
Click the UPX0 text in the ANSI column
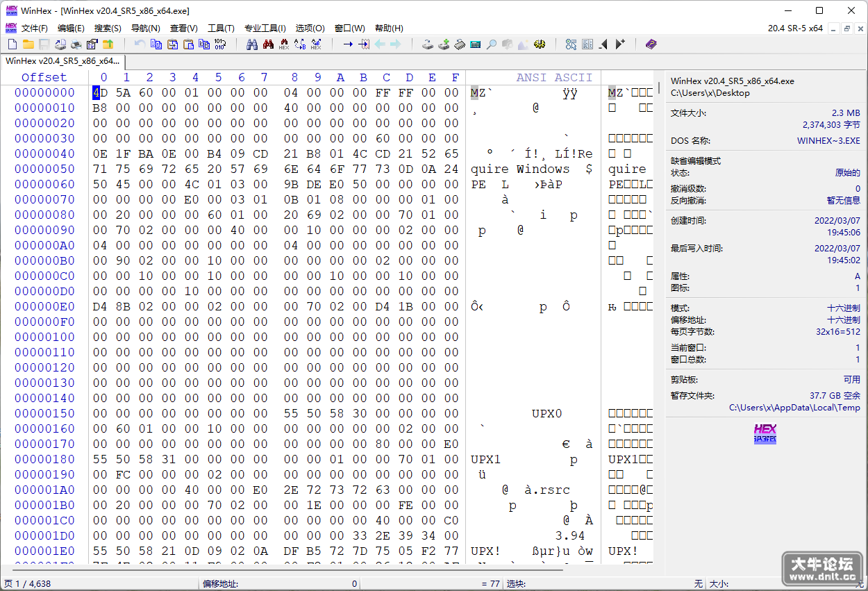(546, 413)
